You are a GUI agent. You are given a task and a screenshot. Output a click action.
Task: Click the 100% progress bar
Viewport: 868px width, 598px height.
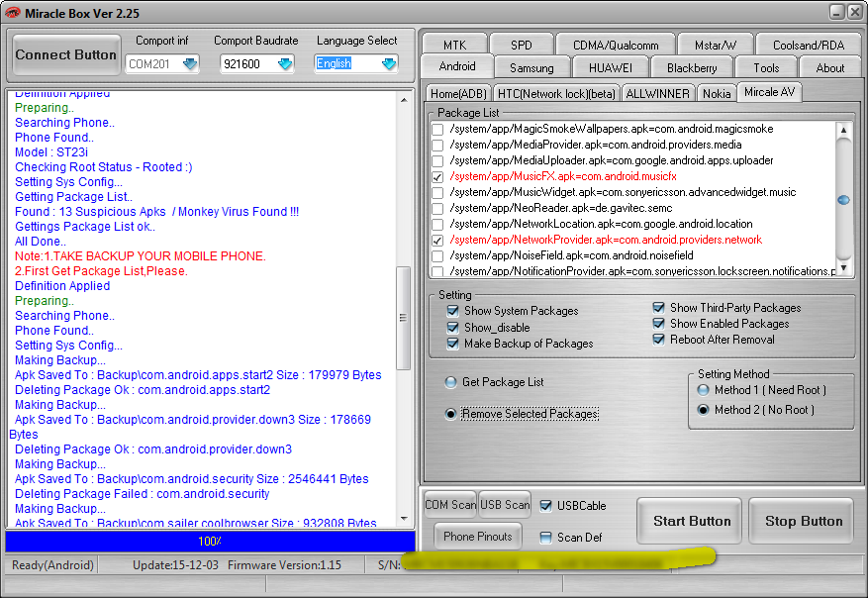tap(211, 541)
